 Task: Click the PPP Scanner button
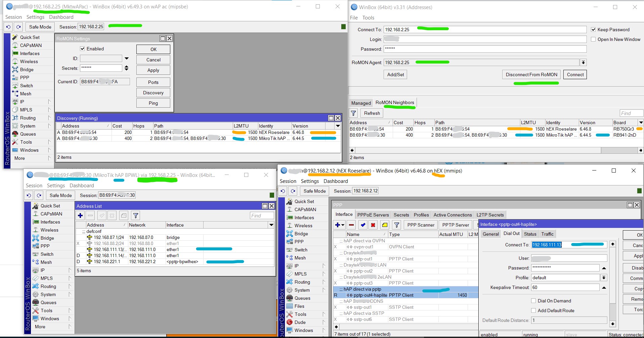click(421, 225)
